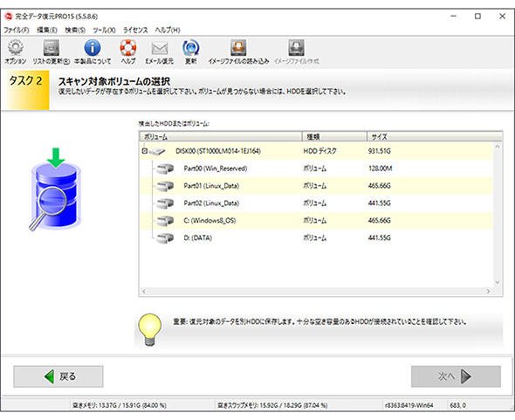Click r8363:8419-Win64 status text

(409, 405)
